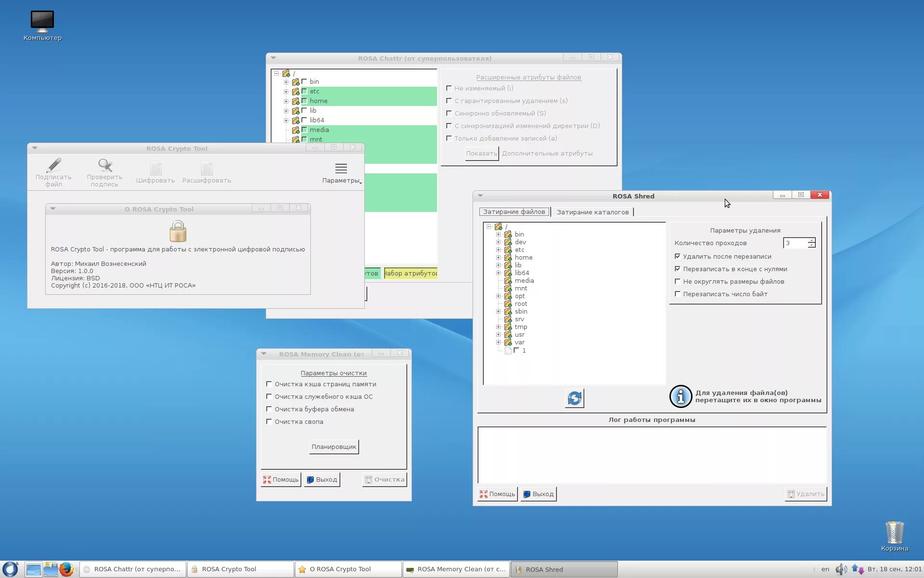This screenshot has width=924, height=578.
Task: Expand the bin folder in Chattr tree
Action: [286, 82]
